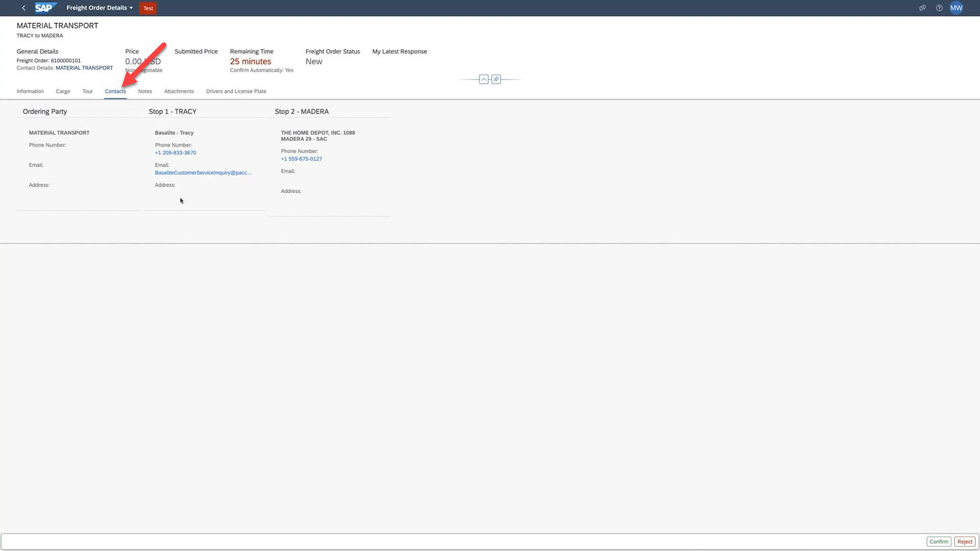Collapse the header with the up chevron
This screenshot has height=551, width=980.
(483, 79)
